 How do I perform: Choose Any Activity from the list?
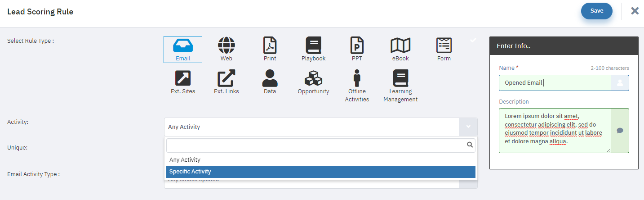(x=321, y=160)
